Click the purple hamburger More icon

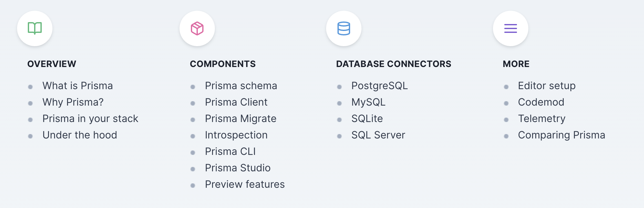(x=511, y=28)
